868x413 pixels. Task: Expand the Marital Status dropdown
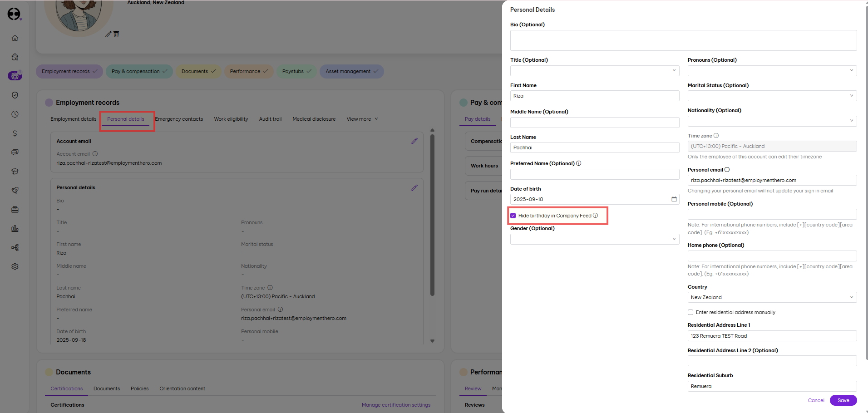(x=772, y=96)
